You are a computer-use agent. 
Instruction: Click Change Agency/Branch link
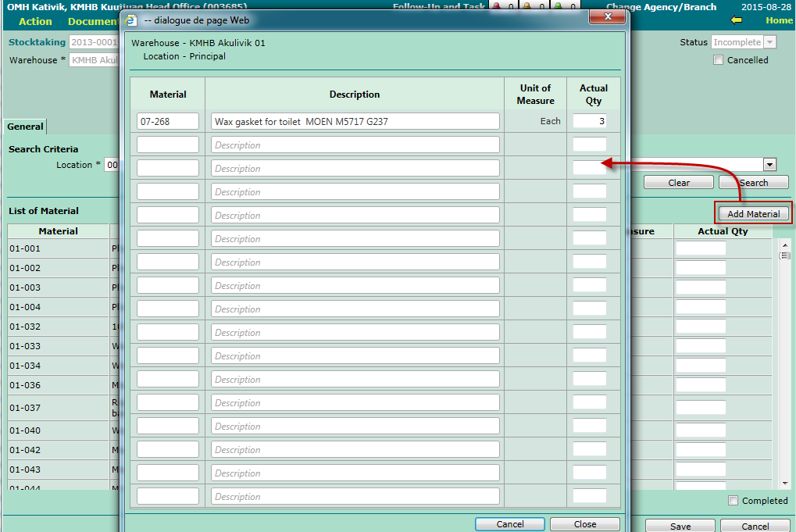tap(661, 7)
